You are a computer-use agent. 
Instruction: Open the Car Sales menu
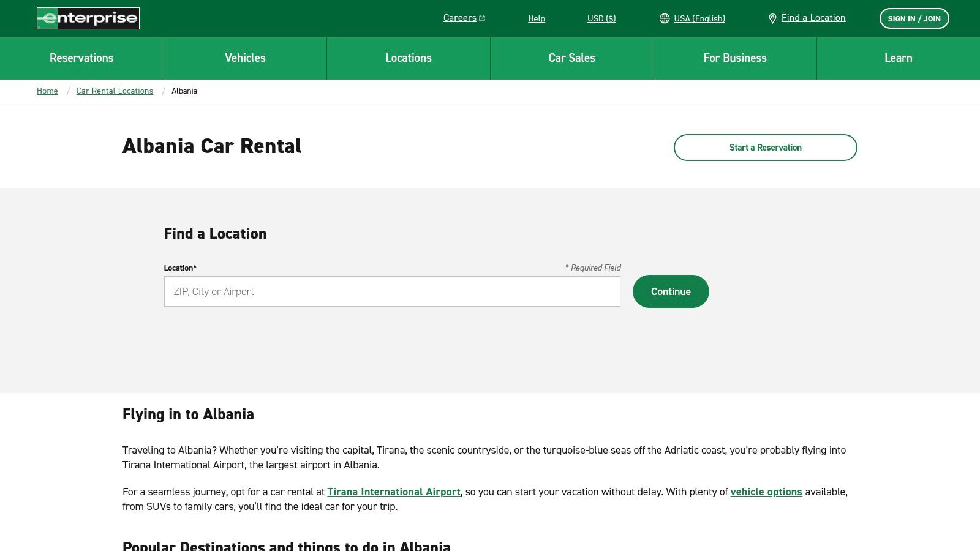pyautogui.click(x=572, y=58)
